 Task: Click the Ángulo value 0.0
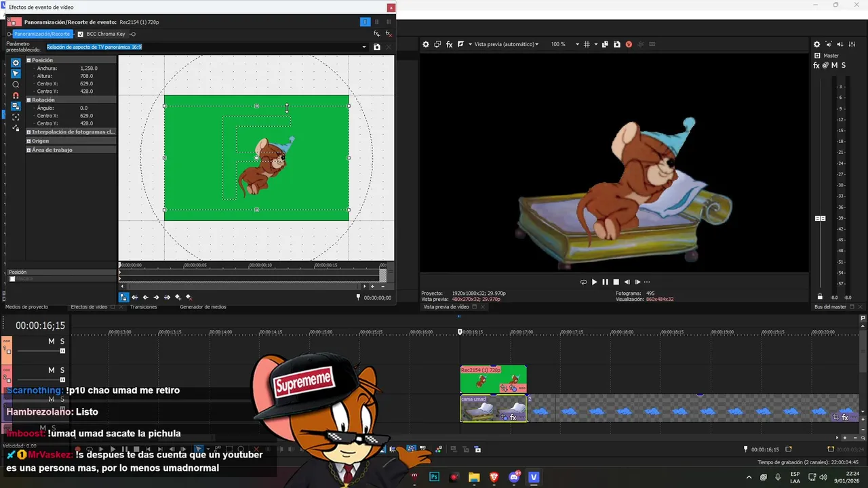click(83, 108)
